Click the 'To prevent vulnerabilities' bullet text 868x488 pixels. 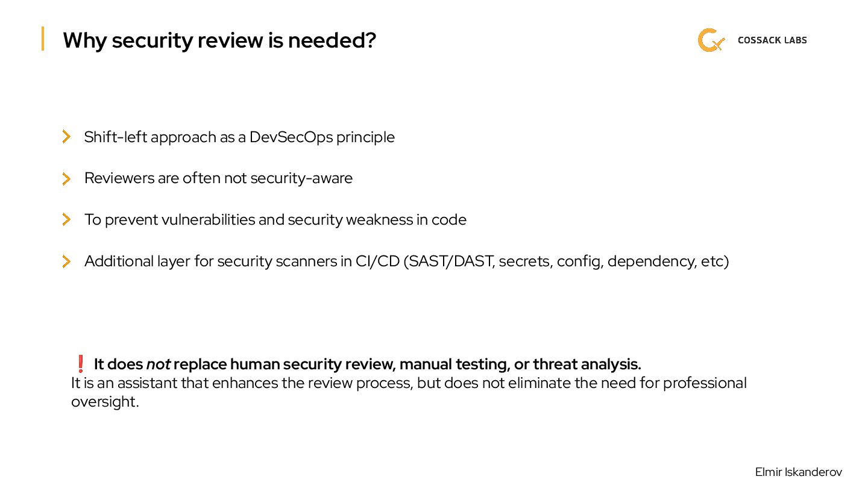tap(275, 220)
